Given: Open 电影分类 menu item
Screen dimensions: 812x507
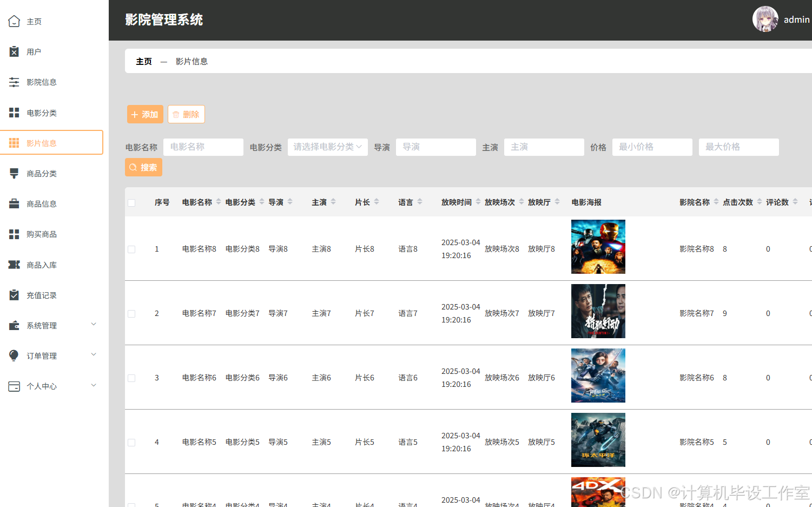Looking at the screenshot, I should coord(42,113).
